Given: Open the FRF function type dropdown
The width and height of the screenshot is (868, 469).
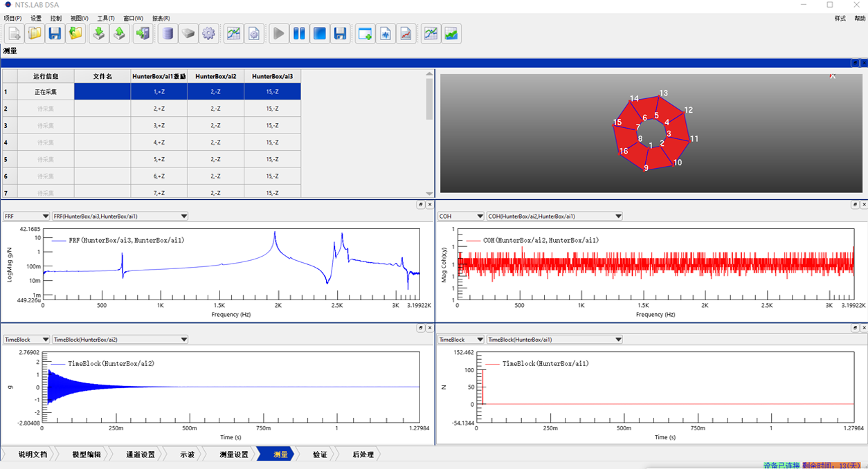Looking at the screenshot, I should (x=26, y=217).
